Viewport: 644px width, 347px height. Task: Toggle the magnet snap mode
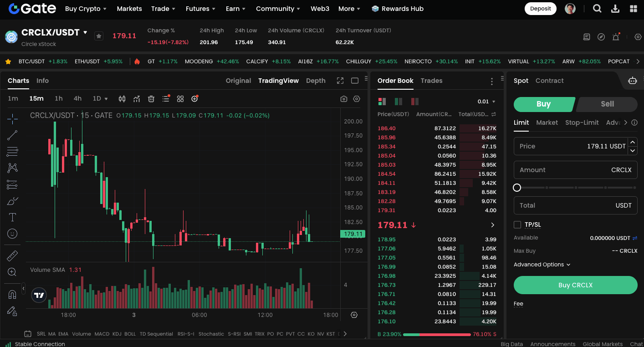tap(12, 295)
